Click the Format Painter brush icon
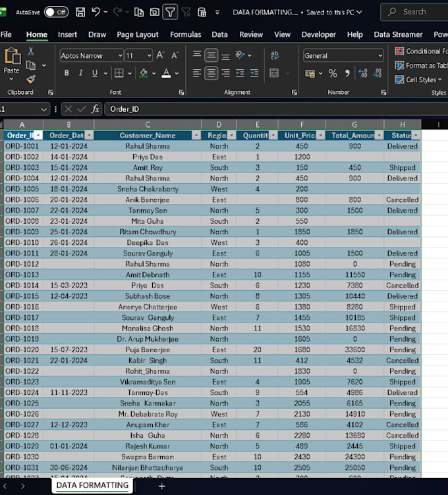This screenshot has height=495, width=448. click(31, 79)
